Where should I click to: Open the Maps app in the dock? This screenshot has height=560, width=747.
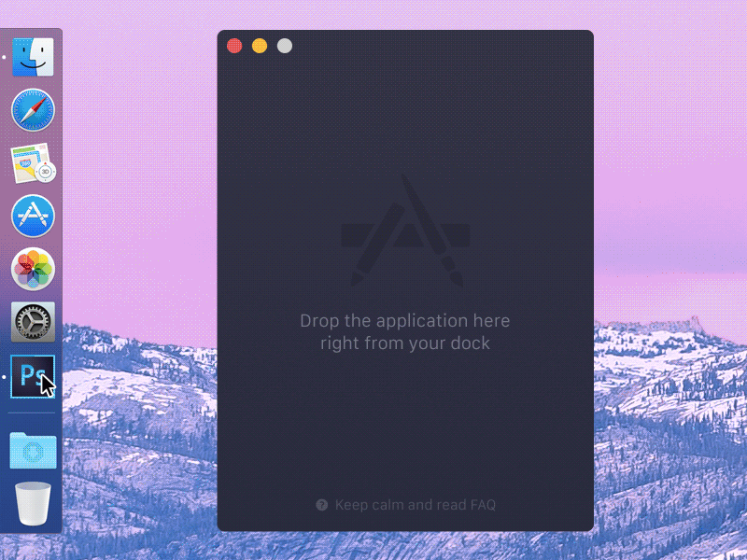33,163
